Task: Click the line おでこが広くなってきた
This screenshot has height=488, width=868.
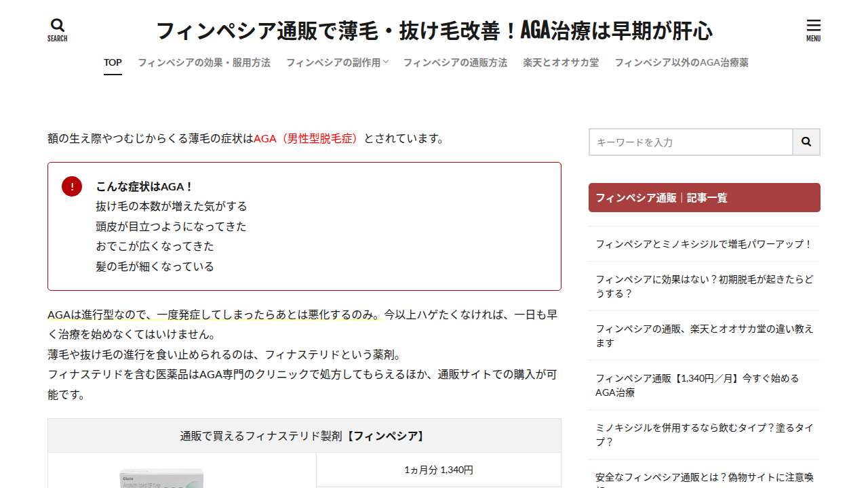Action: click(x=155, y=246)
